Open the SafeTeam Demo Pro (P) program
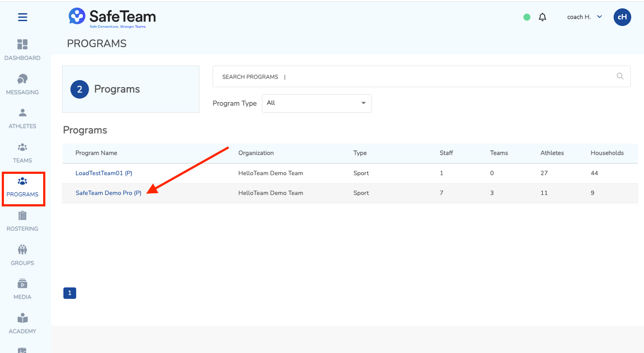644x353 pixels. click(109, 193)
